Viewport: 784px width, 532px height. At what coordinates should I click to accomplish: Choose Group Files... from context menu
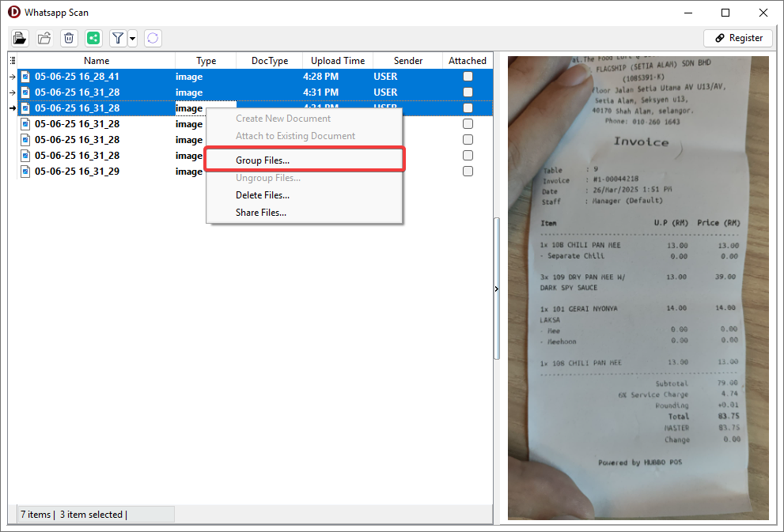pos(304,160)
